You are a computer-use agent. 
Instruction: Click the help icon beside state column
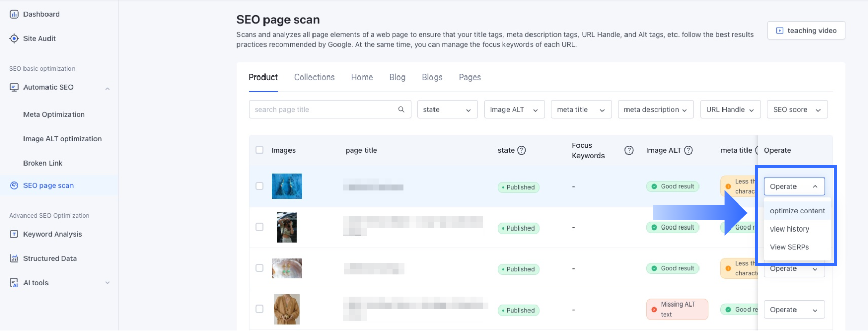[x=521, y=150]
